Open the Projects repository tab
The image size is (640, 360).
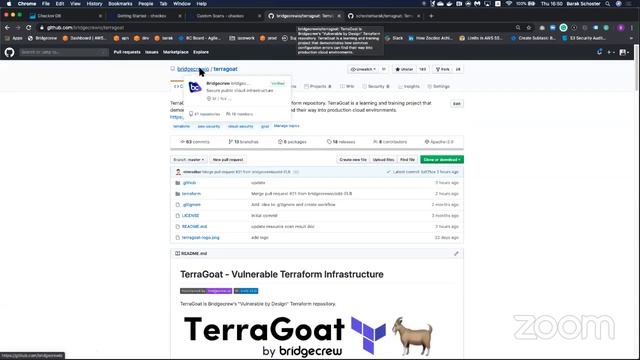pos(318,87)
